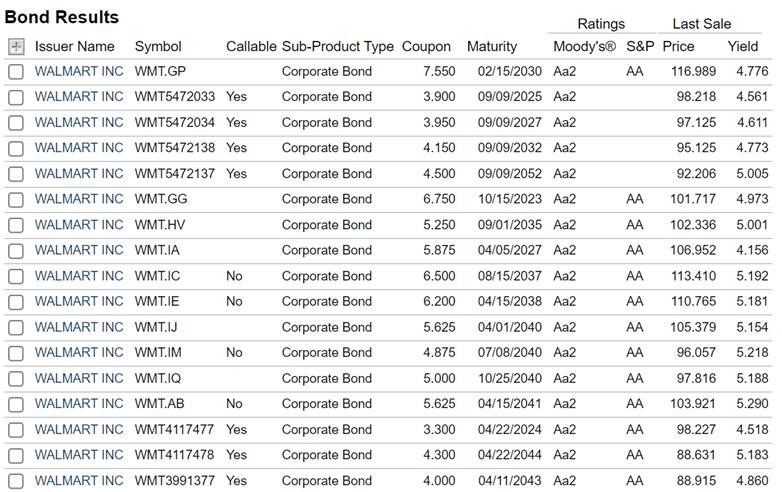The image size is (782, 492).
Task: Click the Callable column header
Action: (251, 46)
